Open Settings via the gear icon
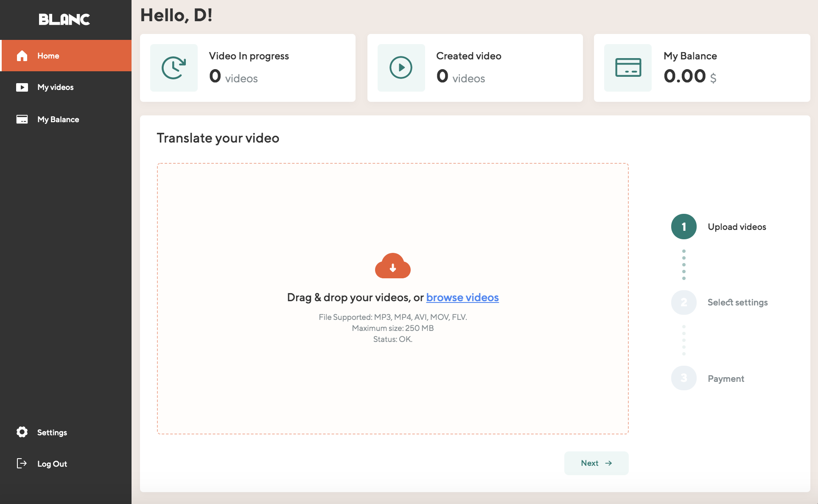The image size is (818, 504). tap(22, 432)
